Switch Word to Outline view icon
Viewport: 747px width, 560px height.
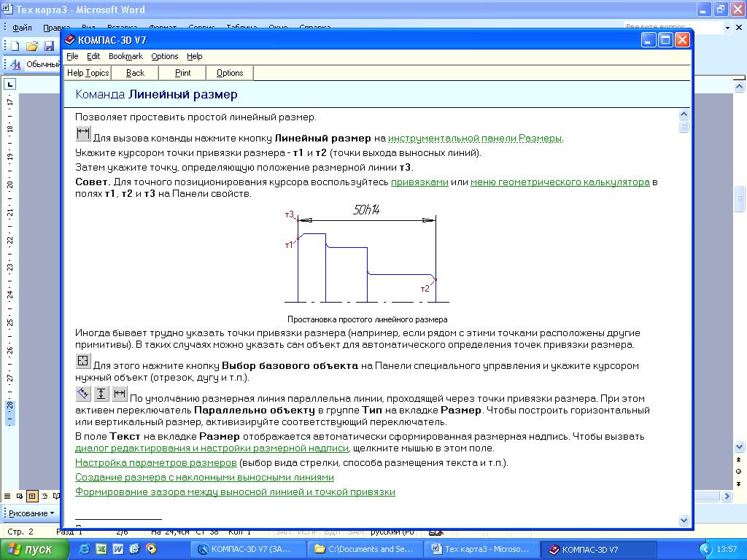(x=44, y=496)
